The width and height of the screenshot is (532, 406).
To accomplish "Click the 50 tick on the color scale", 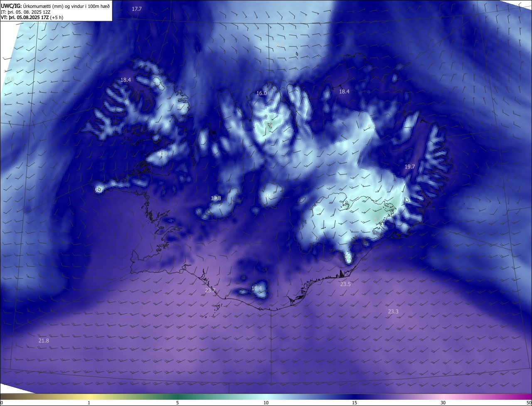I will 529,403.
